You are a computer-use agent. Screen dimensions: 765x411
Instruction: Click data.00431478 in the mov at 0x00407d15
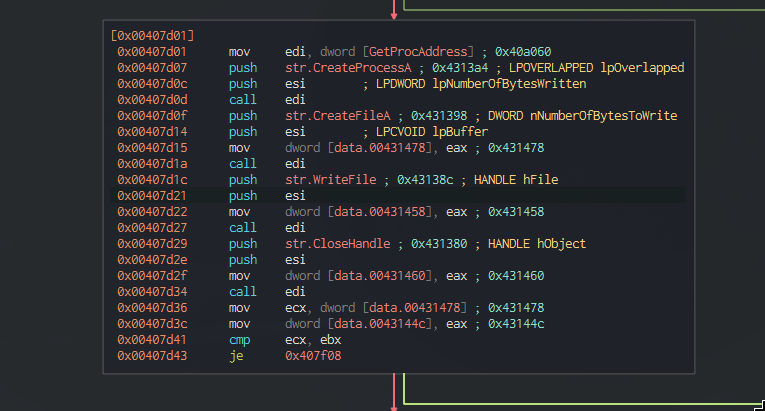point(380,148)
